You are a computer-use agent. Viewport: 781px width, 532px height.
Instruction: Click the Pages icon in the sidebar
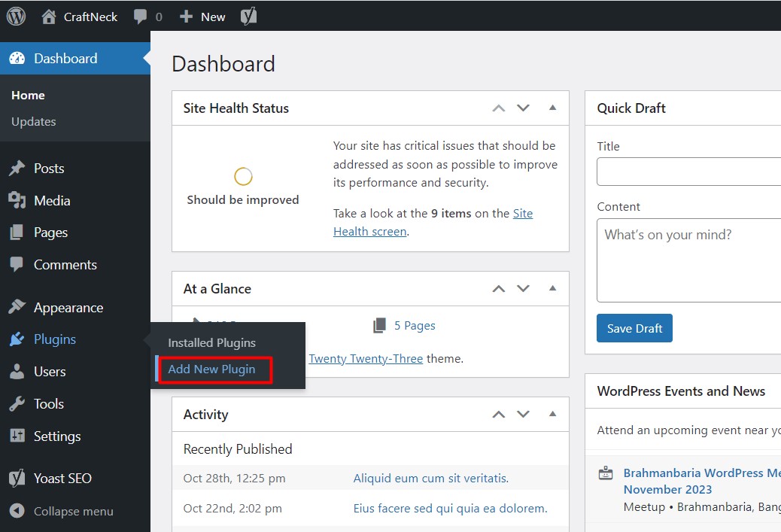(17, 232)
